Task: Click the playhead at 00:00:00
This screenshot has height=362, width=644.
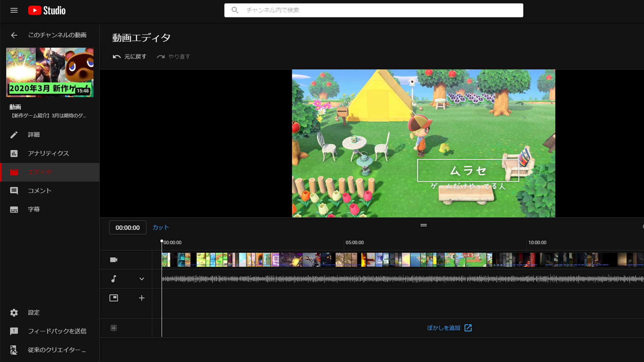Action: coord(162,241)
